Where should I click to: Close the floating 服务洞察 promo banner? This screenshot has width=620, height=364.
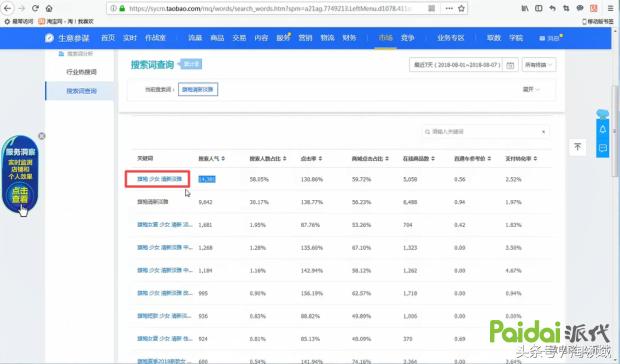coord(42,136)
